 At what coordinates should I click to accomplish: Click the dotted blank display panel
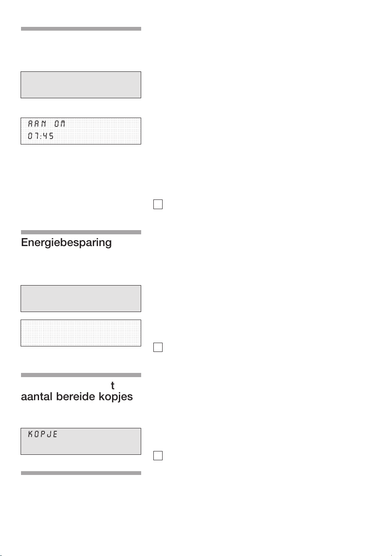[81, 333]
